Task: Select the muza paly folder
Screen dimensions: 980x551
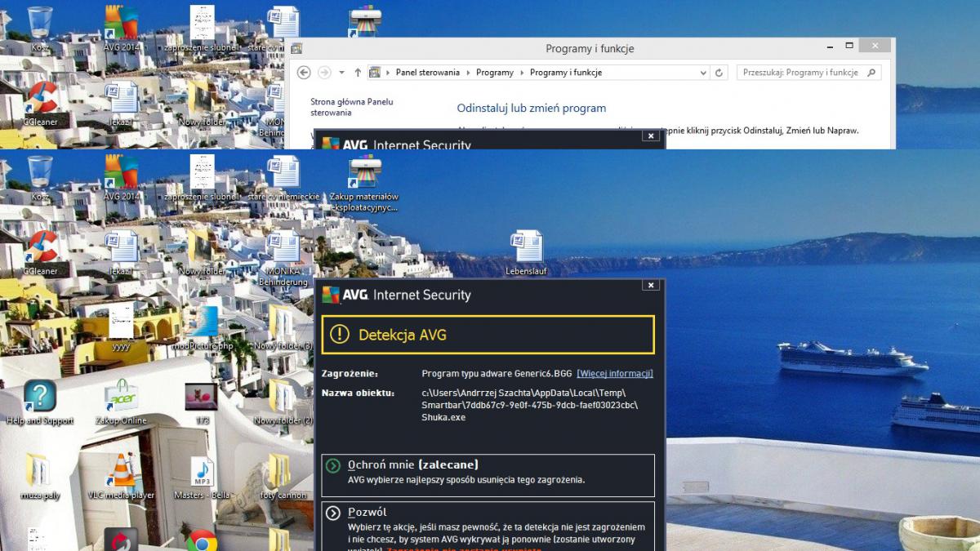Action: 40,477
